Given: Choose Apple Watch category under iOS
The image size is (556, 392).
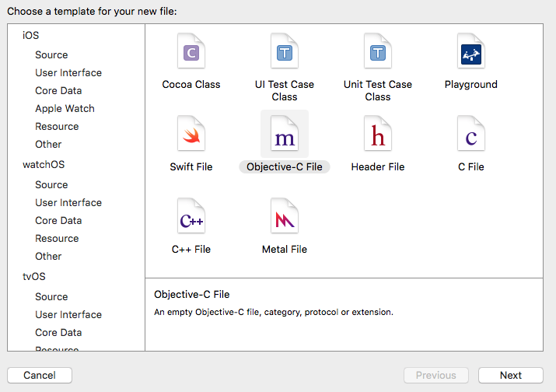Looking at the screenshot, I should coord(65,109).
